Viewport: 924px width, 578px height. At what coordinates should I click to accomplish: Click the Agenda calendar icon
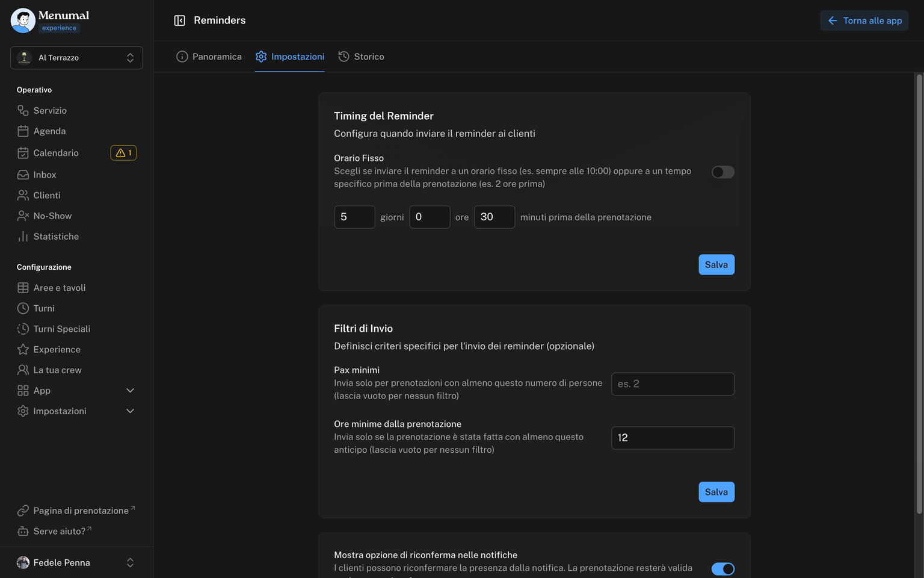pos(23,131)
